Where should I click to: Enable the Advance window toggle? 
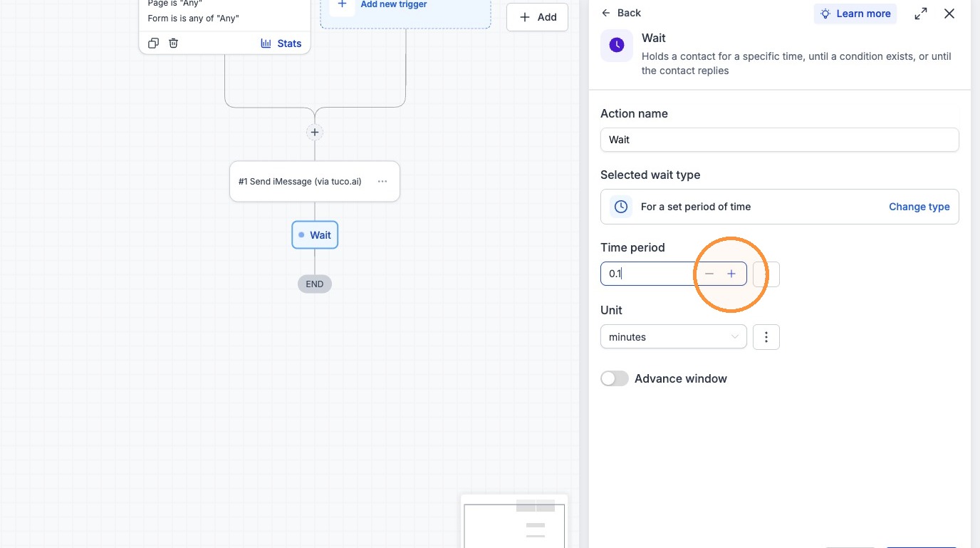(x=615, y=378)
